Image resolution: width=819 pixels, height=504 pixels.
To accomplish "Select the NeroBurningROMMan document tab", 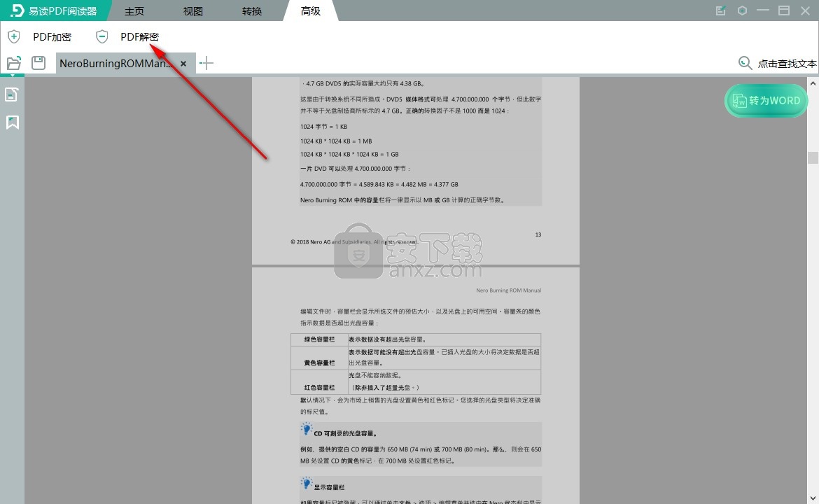I will pyautogui.click(x=116, y=63).
